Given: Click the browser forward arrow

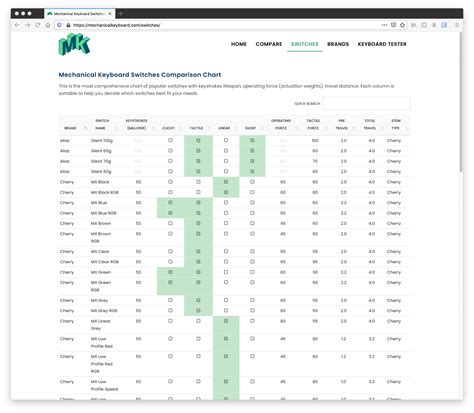Looking at the screenshot, I should tap(28, 25).
